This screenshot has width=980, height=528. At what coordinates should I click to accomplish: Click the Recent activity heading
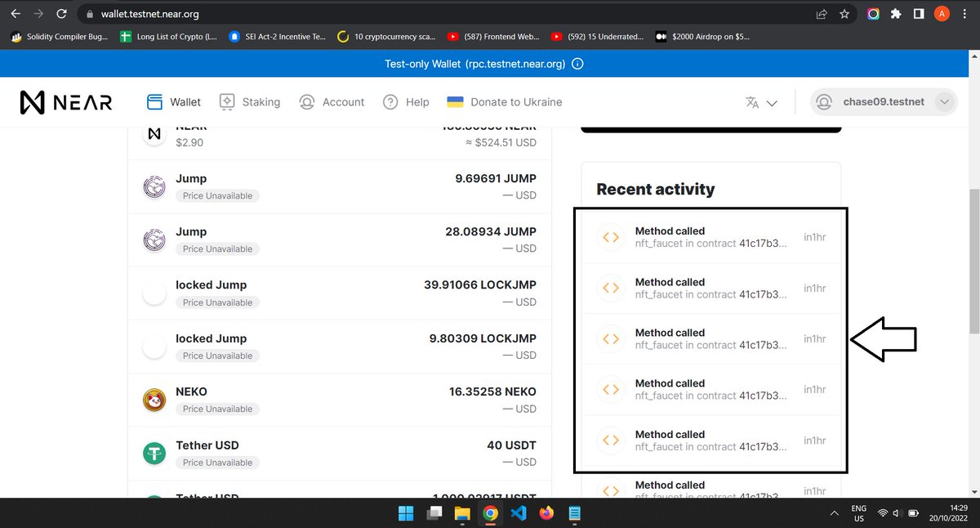click(656, 189)
